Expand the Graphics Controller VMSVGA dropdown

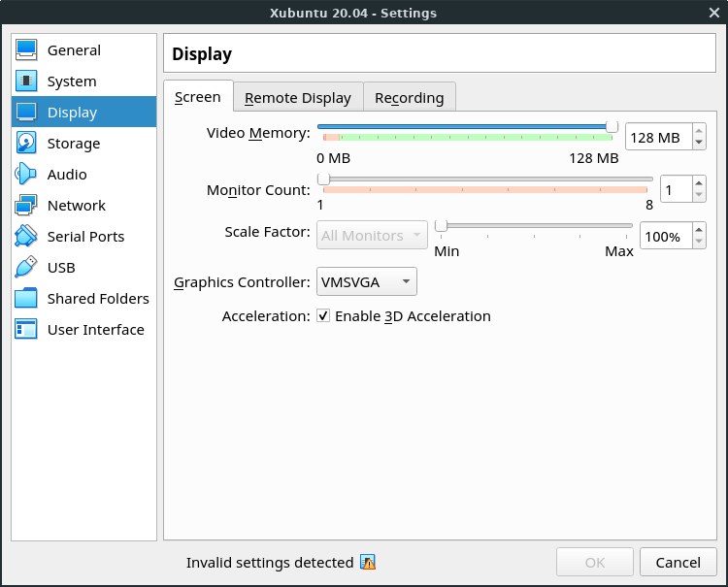367,282
